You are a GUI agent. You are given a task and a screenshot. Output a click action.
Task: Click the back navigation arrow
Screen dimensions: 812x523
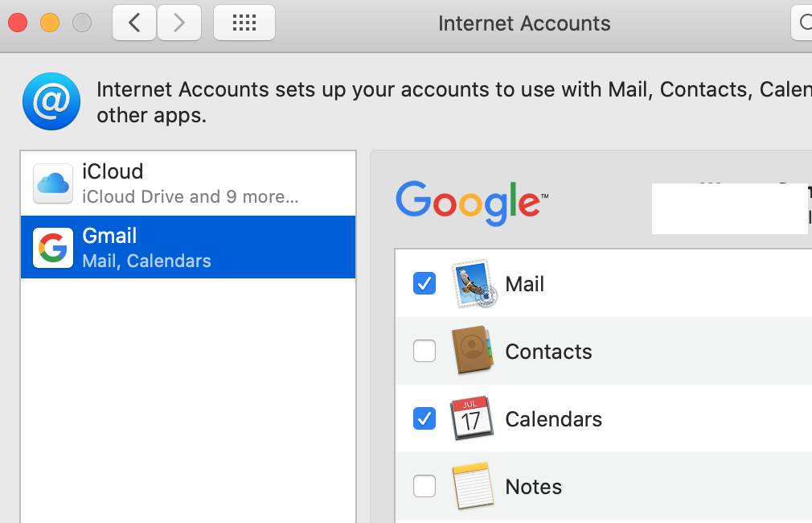(134, 23)
